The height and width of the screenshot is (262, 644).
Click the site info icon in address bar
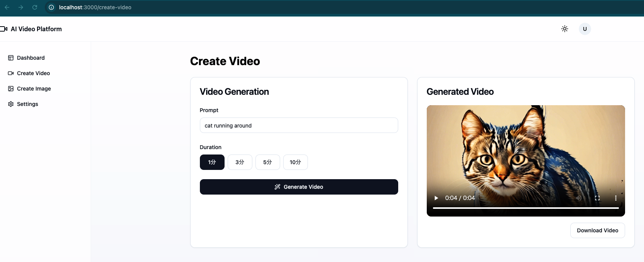click(x=51, y=7)
